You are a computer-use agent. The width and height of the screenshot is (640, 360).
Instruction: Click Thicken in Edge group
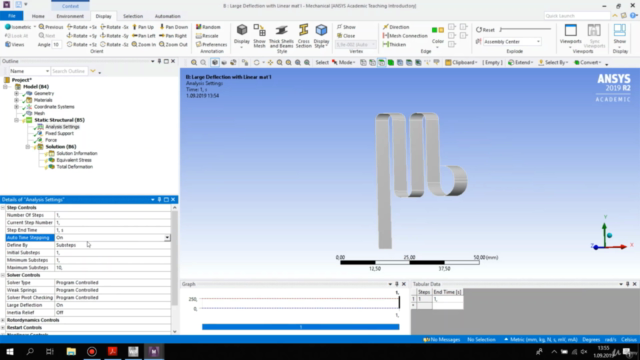click(394, 44)
